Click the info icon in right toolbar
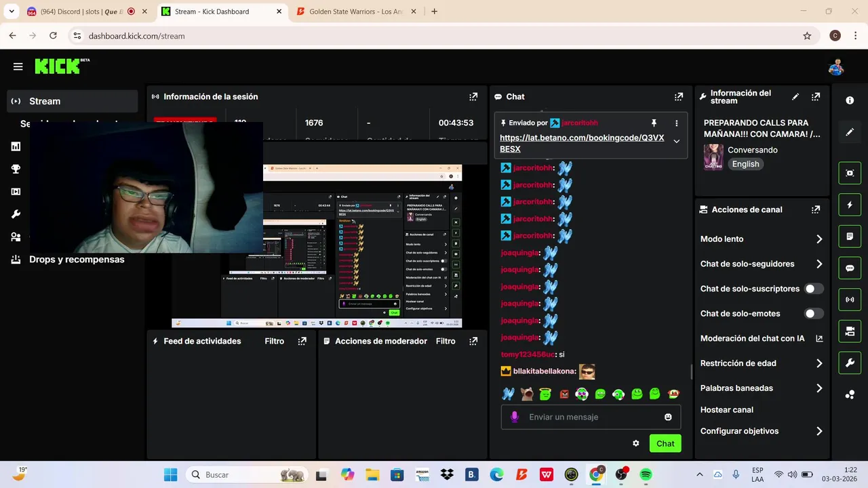Viewport: 868px width, 488px height. tap(850, 100)
